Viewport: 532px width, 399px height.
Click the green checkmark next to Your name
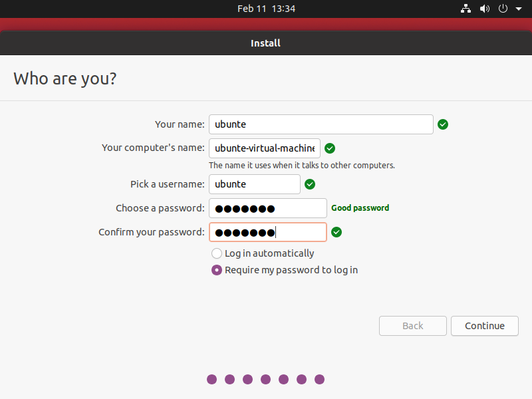click(x=443, y=124)
